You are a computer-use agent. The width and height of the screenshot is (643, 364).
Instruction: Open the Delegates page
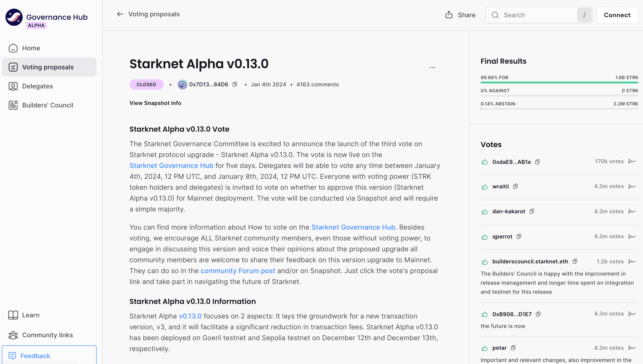[x=49, y=86]
